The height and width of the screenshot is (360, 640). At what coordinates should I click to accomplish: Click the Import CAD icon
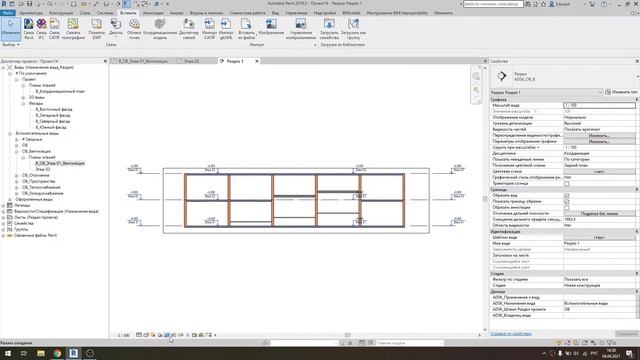209,29
